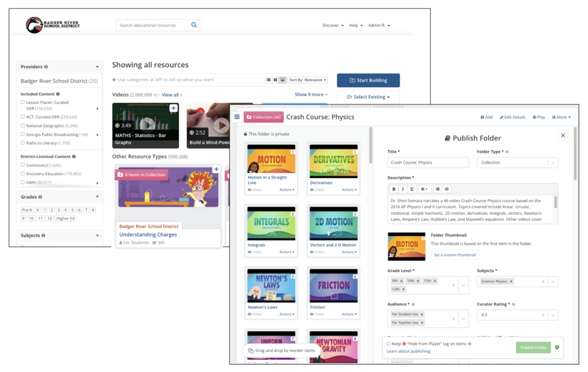Viewport: 588px width, 372px height.
Task: Remove the For Student Use tag
Action: (422, 314)
